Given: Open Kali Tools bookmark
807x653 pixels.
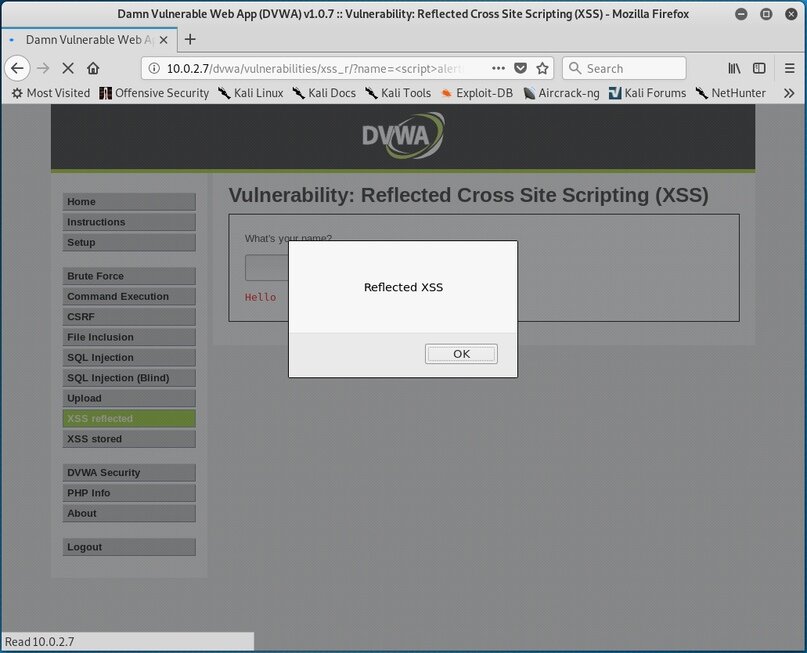Looking at the screenshot, I should click(398, 93).
